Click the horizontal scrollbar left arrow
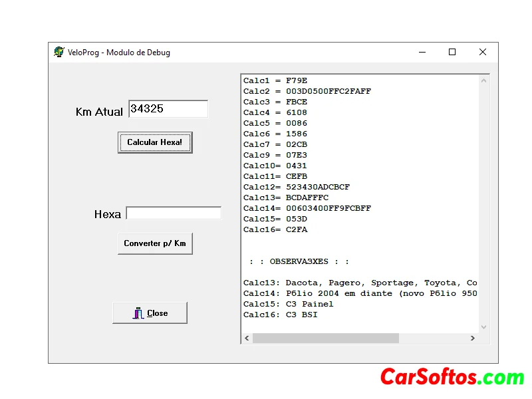532x399 pixels. click(x=247, y=338)
